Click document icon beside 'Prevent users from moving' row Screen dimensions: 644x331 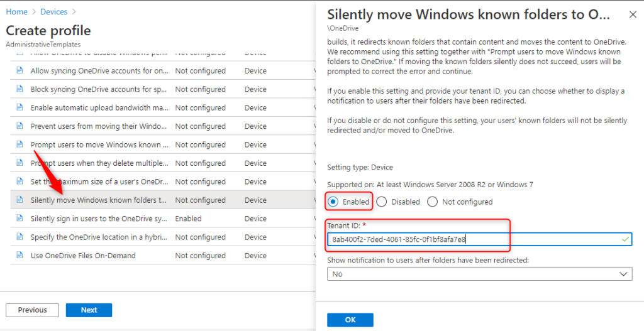(x=19, y=126)
